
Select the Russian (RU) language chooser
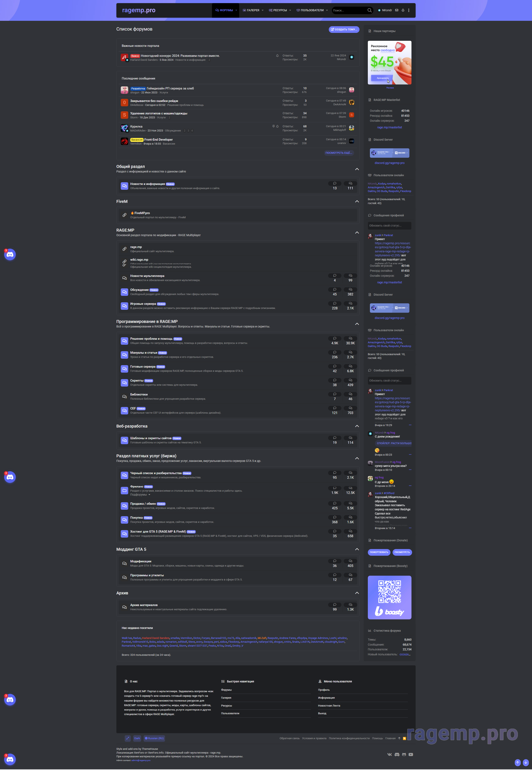(x=154, y=738)
